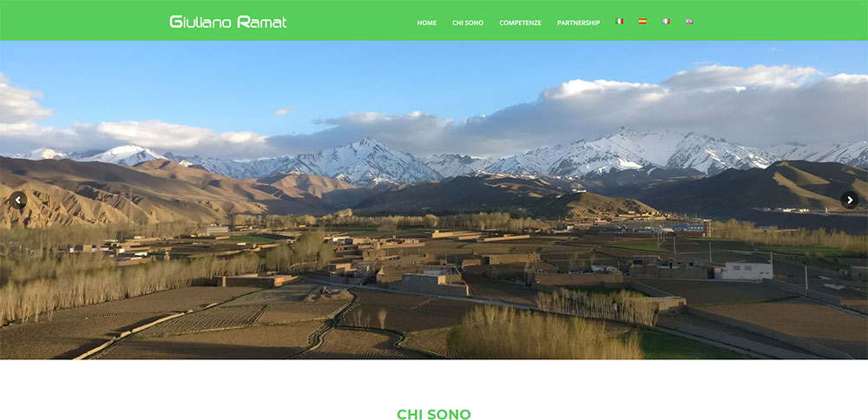The image size is (868, 420).
Task: Go back one carousel image
Action: click(18, 200)
